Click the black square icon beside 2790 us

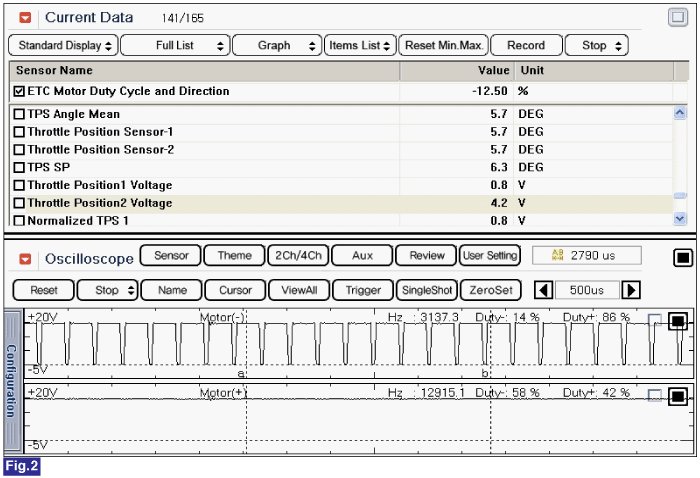coord(682,257)
